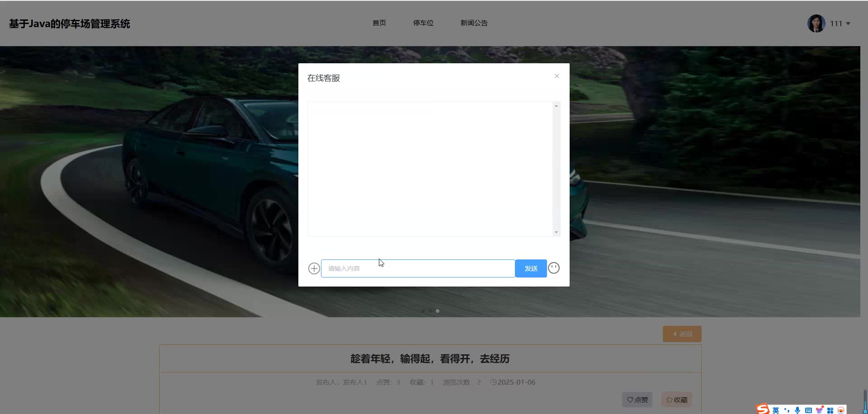The width and height of the screenshot is (868, 414).
Task: Close the 在线客服 dialog
Action: (557, 76)
